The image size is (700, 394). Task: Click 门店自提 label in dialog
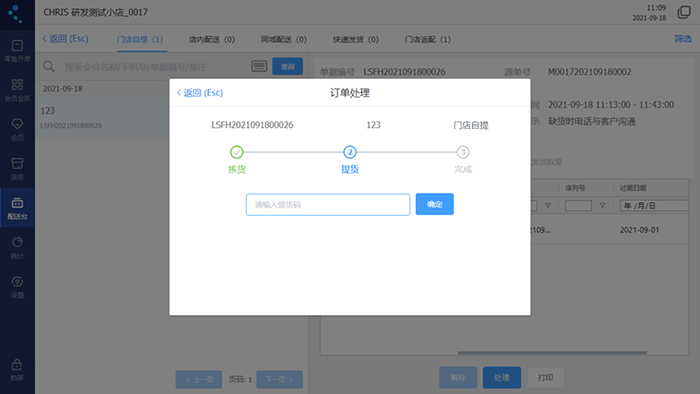click(471, 125)
